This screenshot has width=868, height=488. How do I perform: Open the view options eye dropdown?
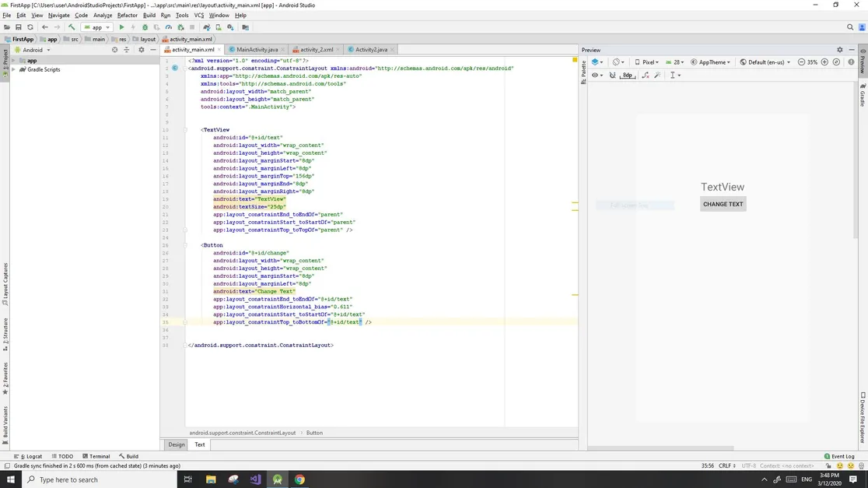[x=597, y=75]
